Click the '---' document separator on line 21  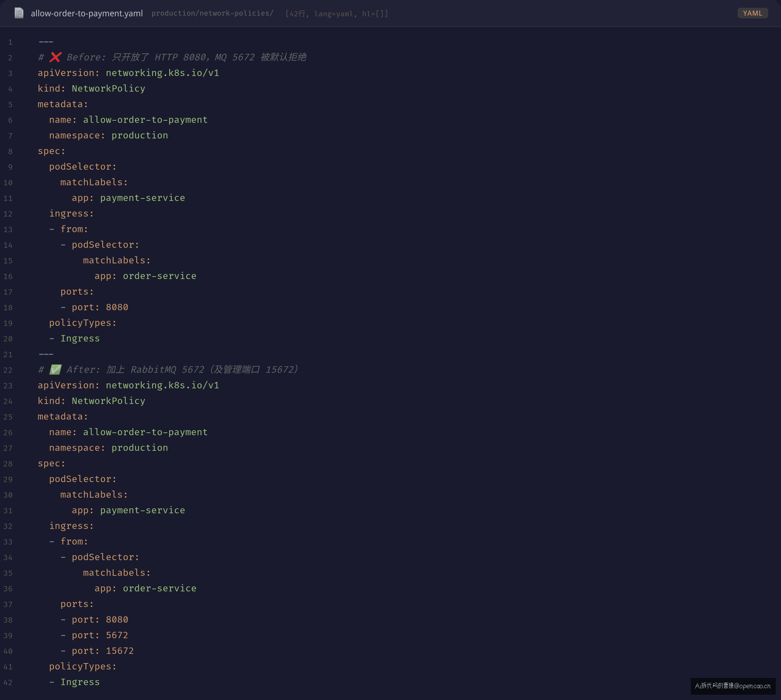[x=46, y=354]
